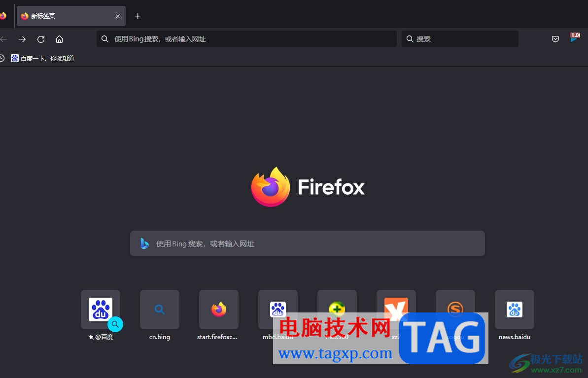588x378 pixels.
Task: Reload the current page
Action: tap(41, 39)
